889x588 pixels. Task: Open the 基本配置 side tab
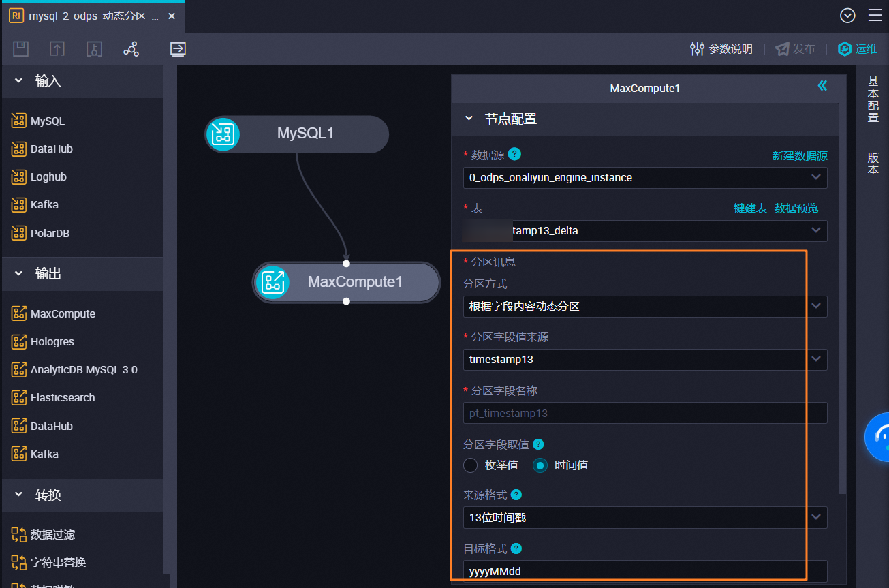873,99
